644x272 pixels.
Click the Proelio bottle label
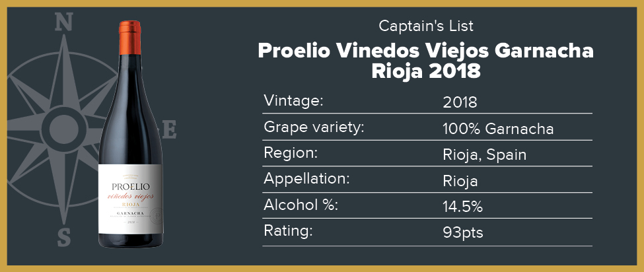(x=130, y=199)
